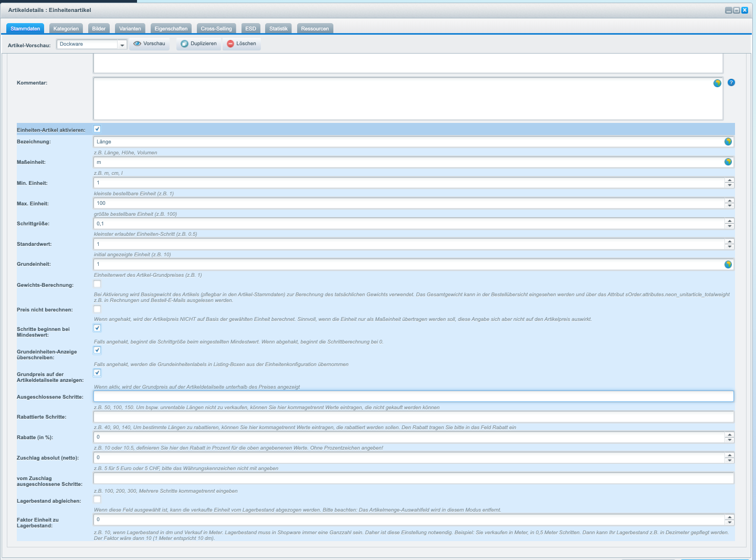The height and width of the screenshot is (560, 756).
Task: Focus vom Zuschlag ausgeschlossene Schritte field
Action: (414, 478)
